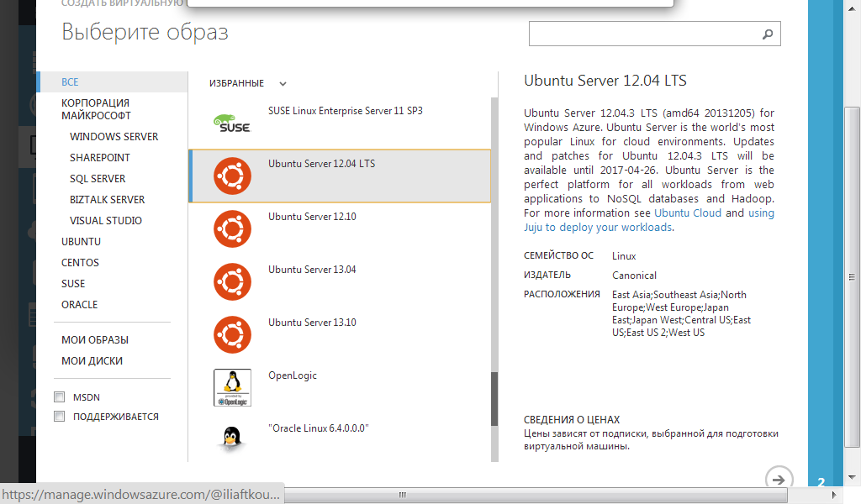
Task: Toggle the ПОДДЕРЖИВАЕТСЯ checkbox
Action: 60,417
